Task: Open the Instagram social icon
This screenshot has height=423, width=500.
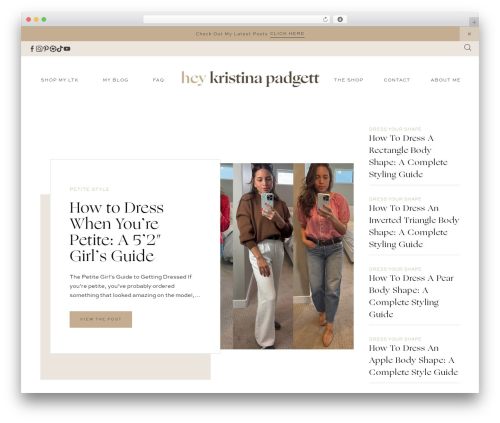Action: (39, 49)
